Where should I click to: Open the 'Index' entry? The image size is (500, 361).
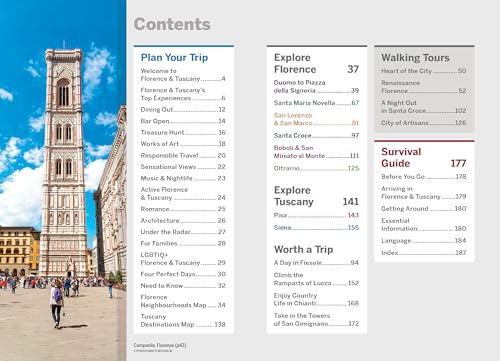click(424, 253)
